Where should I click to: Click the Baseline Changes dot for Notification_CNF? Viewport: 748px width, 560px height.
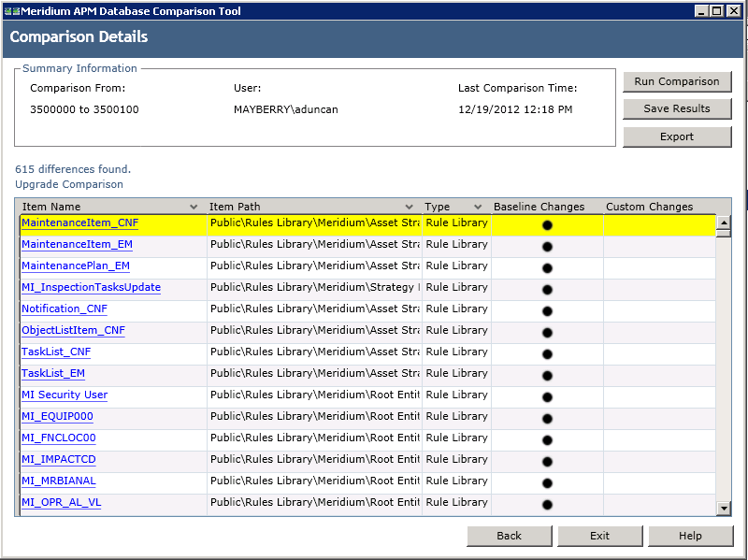pyautogui.click(x=547, y=311)
